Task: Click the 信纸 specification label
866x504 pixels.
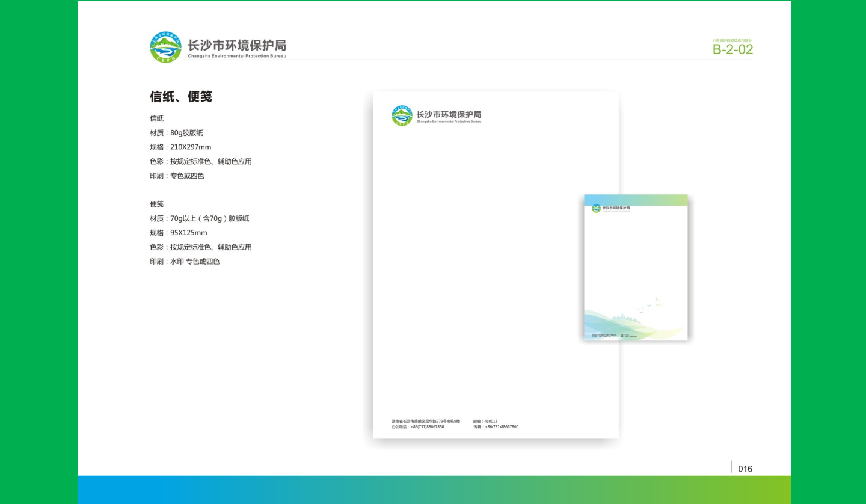Action: (x=156, y=118)
